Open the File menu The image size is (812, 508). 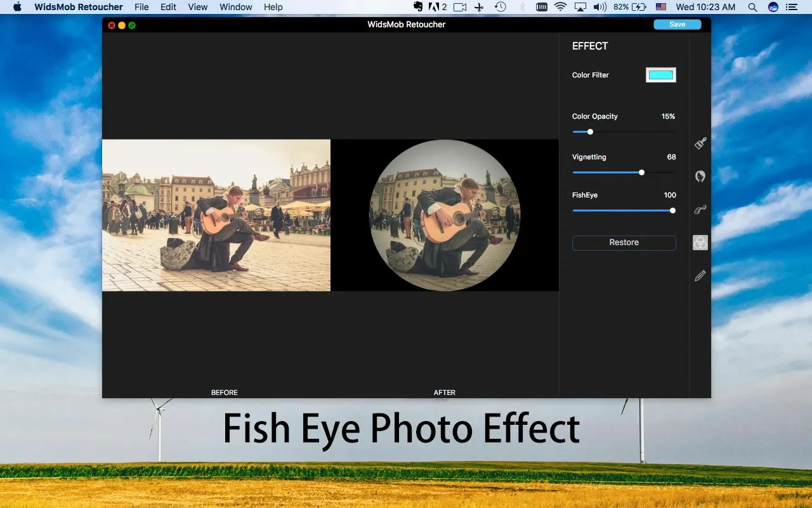tap(141, 7)
